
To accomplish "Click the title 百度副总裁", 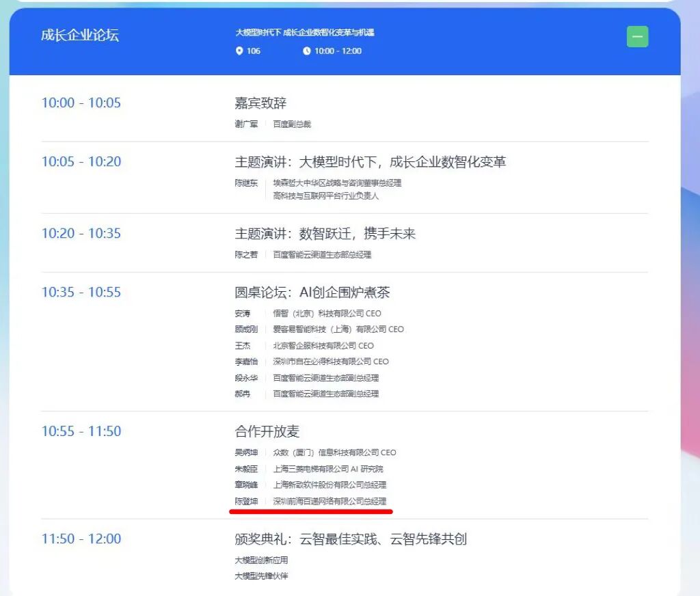I will (292, 124).
